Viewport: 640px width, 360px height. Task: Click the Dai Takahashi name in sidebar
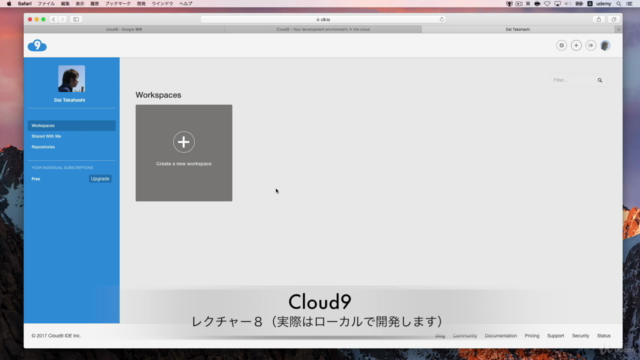pyautogui.click(x=69, y=100)
